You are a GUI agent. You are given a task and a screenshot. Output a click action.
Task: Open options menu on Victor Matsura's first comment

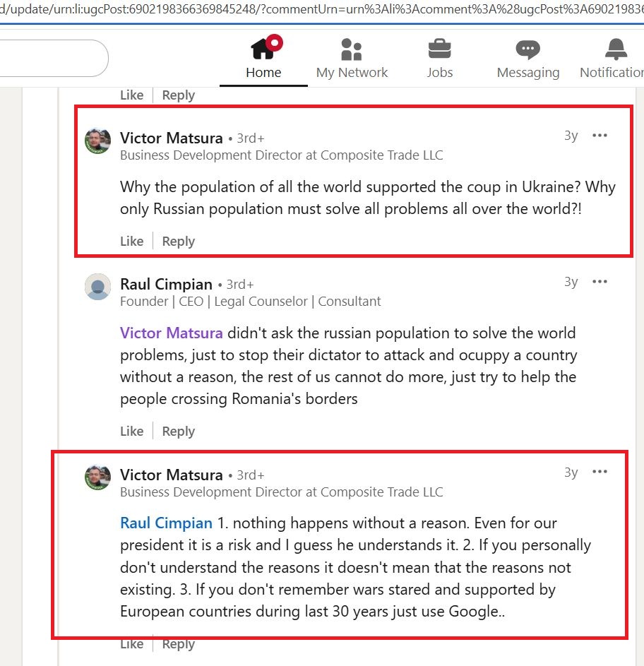tap(600, 135)
